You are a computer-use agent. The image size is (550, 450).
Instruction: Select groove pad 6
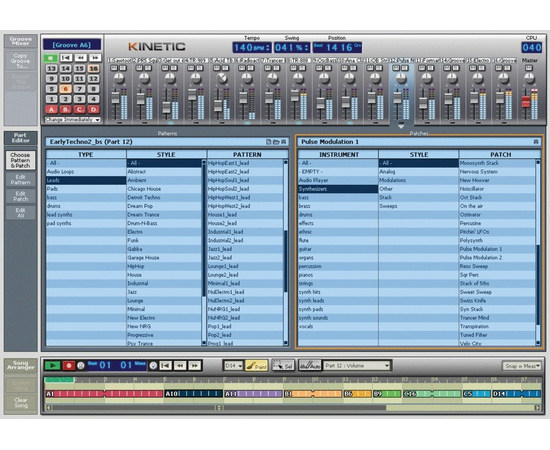(x=65, y=89)
